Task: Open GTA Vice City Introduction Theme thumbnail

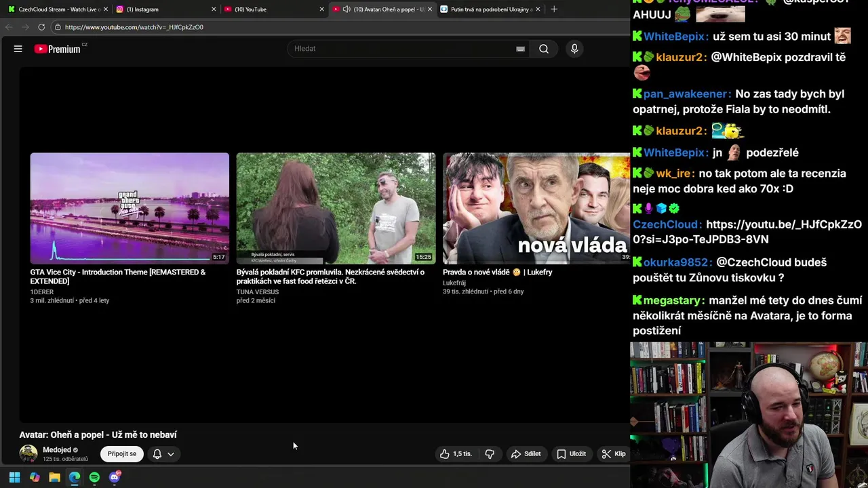Action: click(x=130, y=208)
